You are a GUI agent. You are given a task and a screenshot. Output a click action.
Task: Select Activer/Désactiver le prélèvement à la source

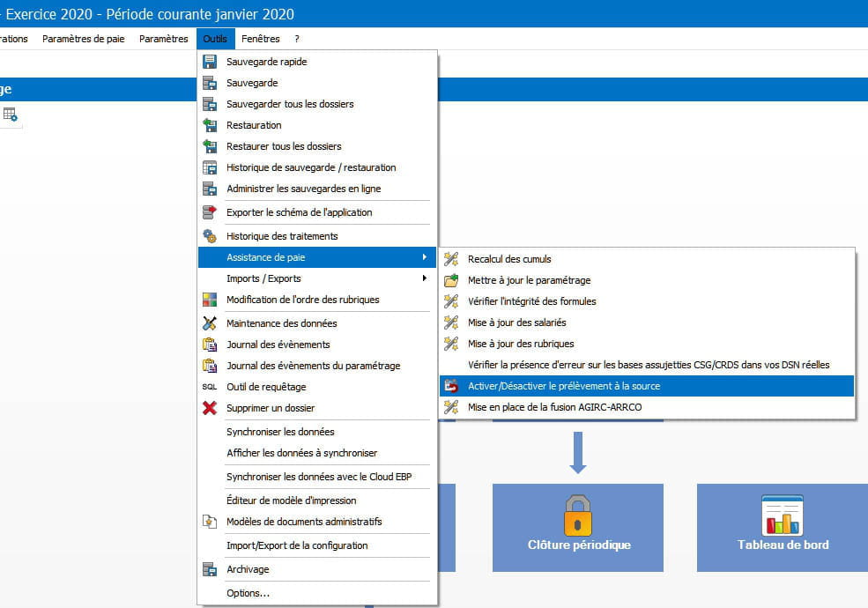[647, 386]
